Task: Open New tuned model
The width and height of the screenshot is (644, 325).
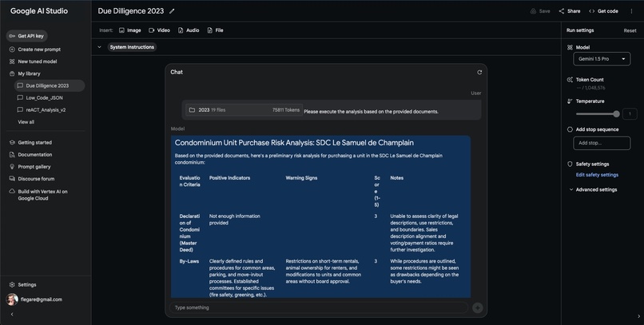Action: (34, 61)
